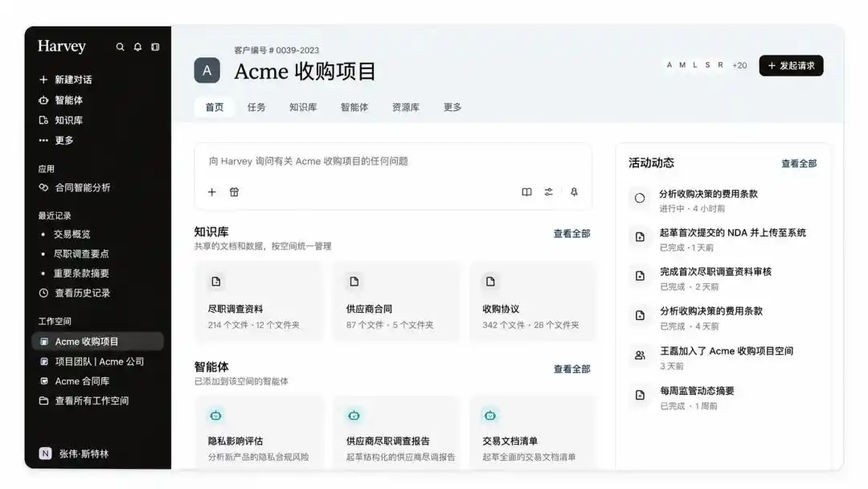
Task: Select workspace 项目团队 | Acme 公司
Action: (x=92, y=362)
